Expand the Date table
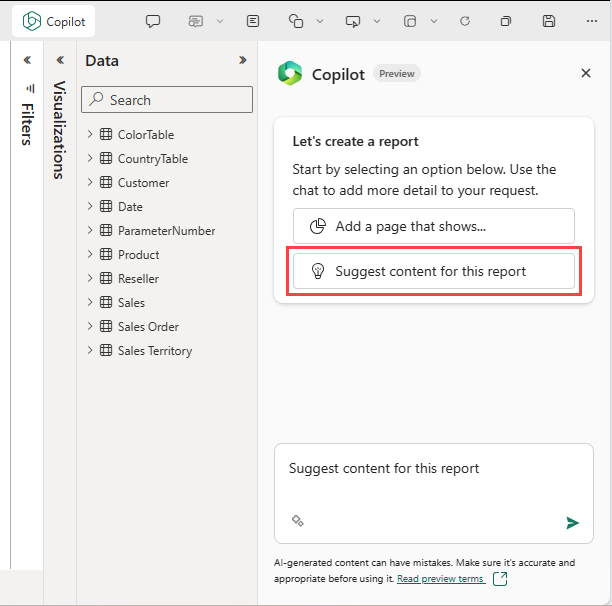 90,206
